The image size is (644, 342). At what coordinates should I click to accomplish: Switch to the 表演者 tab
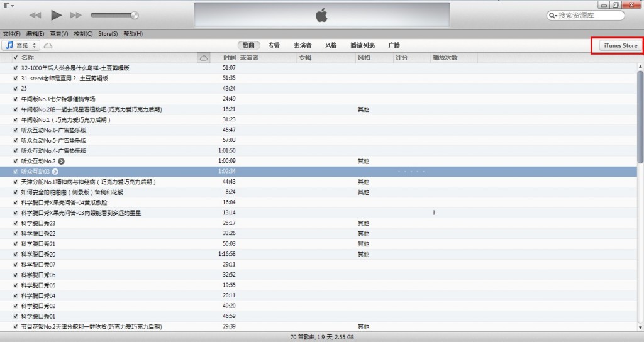[x=303, y=45]
